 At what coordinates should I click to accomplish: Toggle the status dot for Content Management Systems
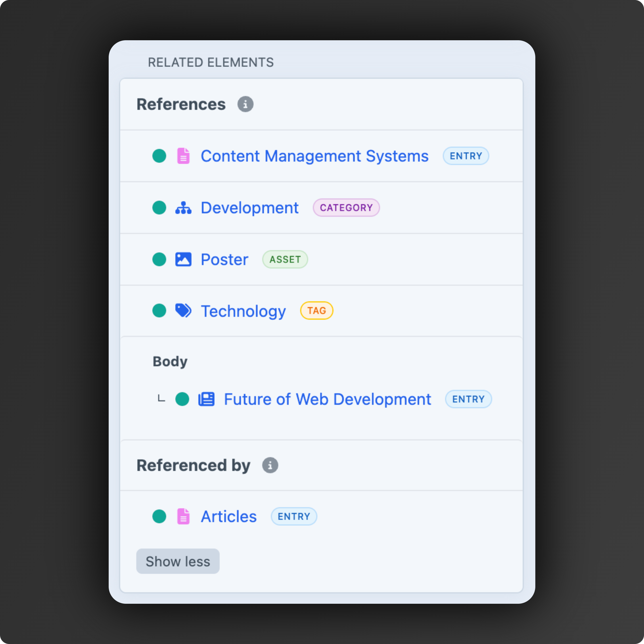coord(159,156)
